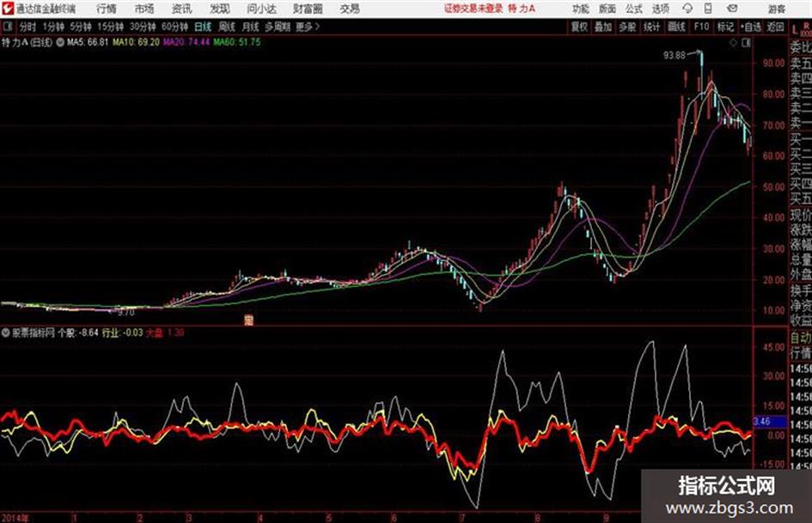Click the 特力A(日线) chart title
Viewport: 812px width, 523px height.
pos(27,42)
